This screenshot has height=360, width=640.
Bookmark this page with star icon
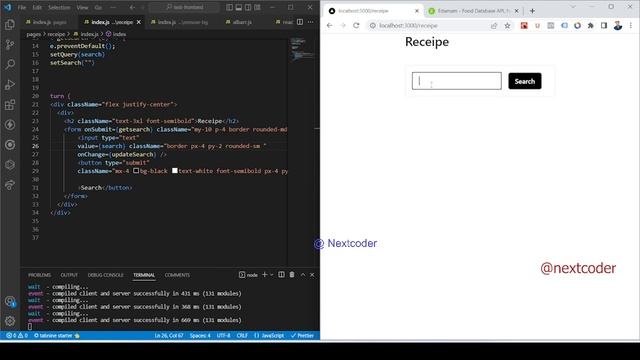pos(507,26)
